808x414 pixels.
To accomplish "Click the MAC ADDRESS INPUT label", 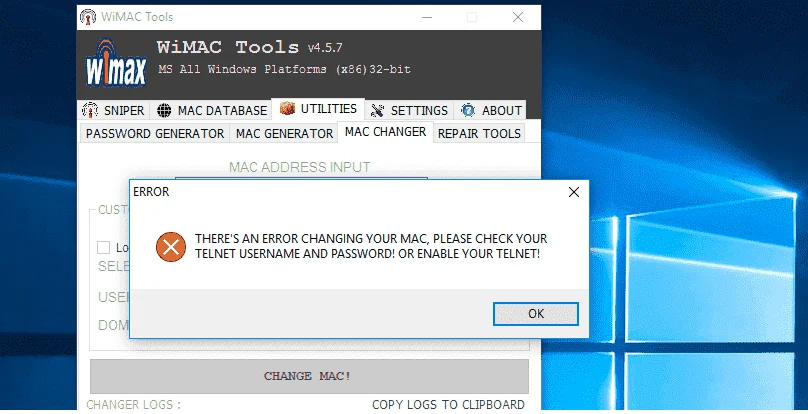I will 299,167.
